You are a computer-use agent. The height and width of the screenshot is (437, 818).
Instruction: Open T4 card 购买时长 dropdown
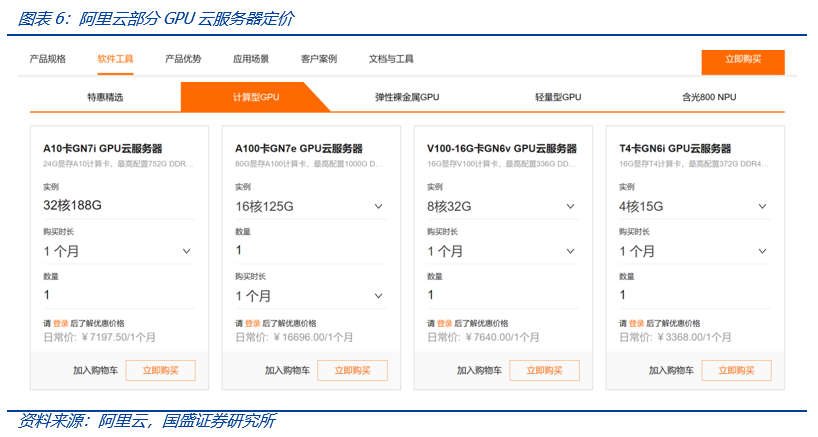(x=695, y=251)
